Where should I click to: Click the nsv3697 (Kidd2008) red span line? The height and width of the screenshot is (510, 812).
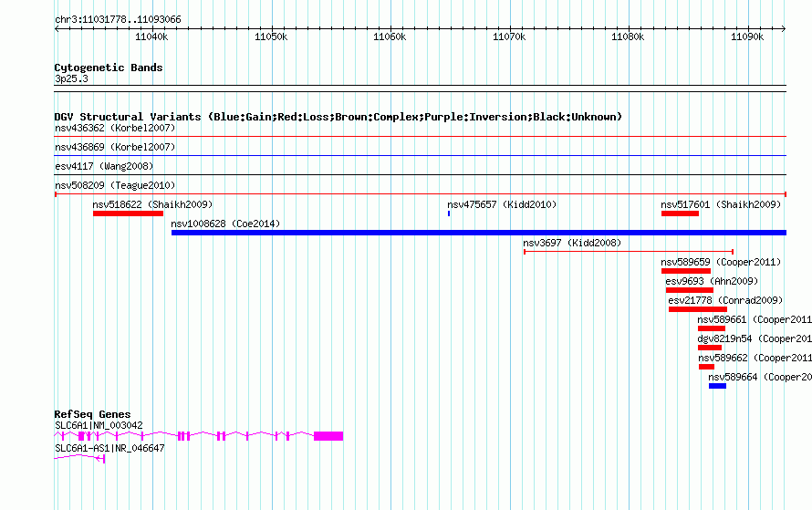629,252
